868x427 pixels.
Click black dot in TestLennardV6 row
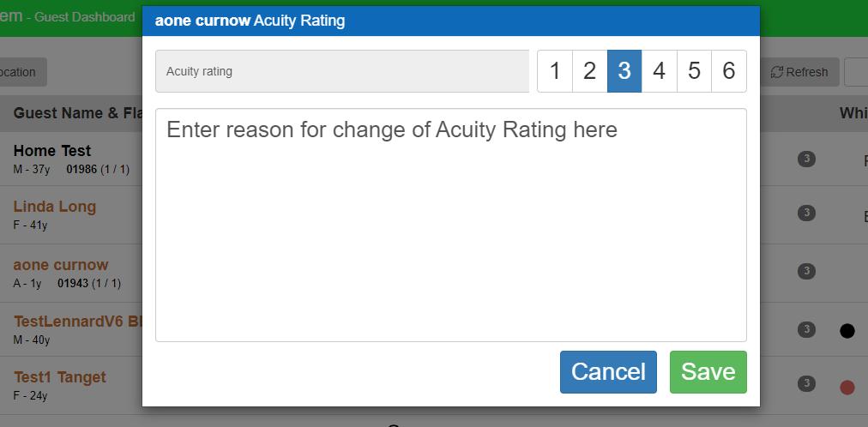[x=847, y=331]
